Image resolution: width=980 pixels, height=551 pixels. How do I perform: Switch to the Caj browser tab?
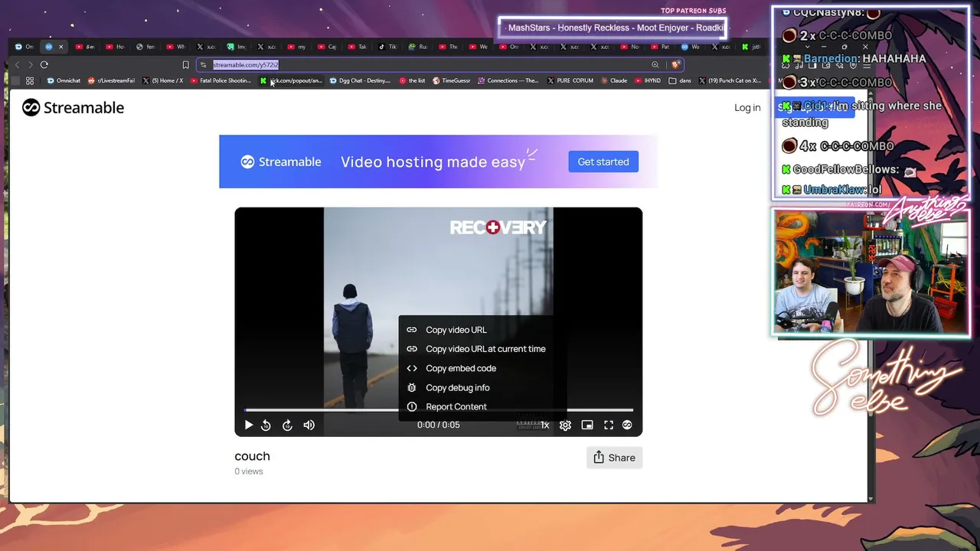tap(328, 47)
